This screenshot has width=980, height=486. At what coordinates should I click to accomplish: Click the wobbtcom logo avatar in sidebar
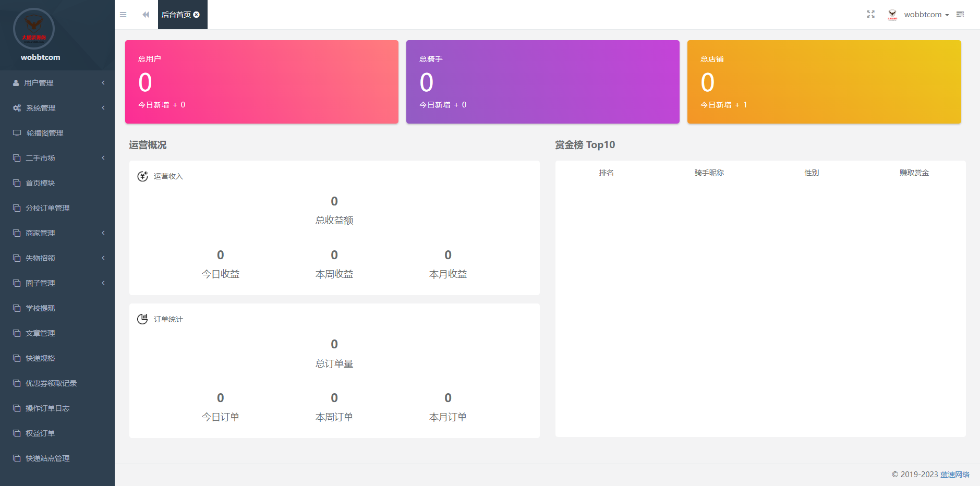coord(34,29)
